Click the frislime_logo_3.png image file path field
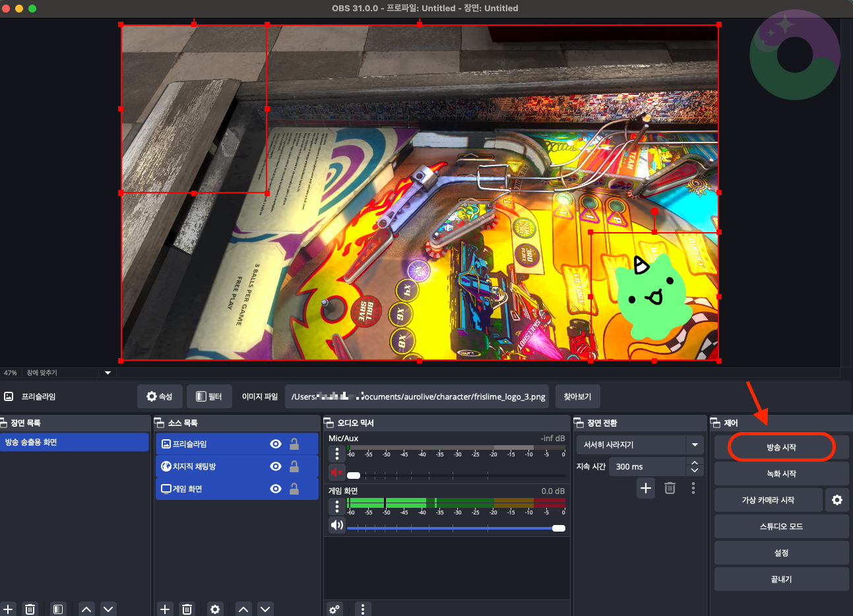Viewport: 853px width, 616px height. coord(417,396)
